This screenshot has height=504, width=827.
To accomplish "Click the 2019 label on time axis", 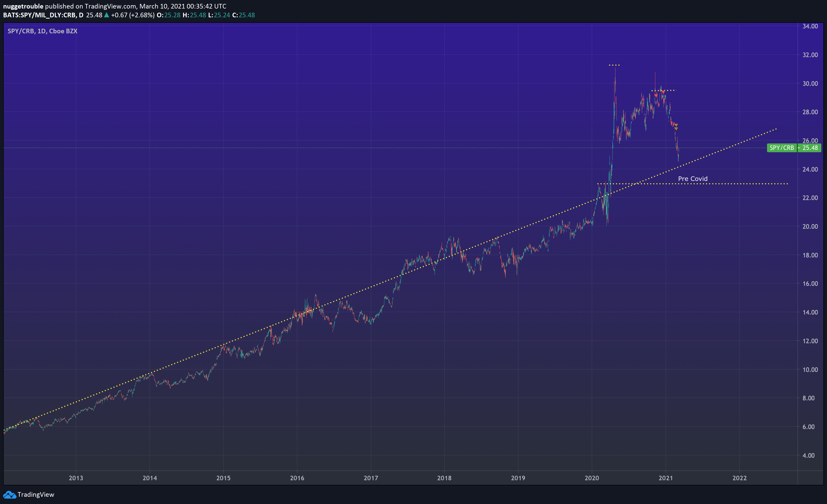I will pyautogui.click(x=518, y=478).
